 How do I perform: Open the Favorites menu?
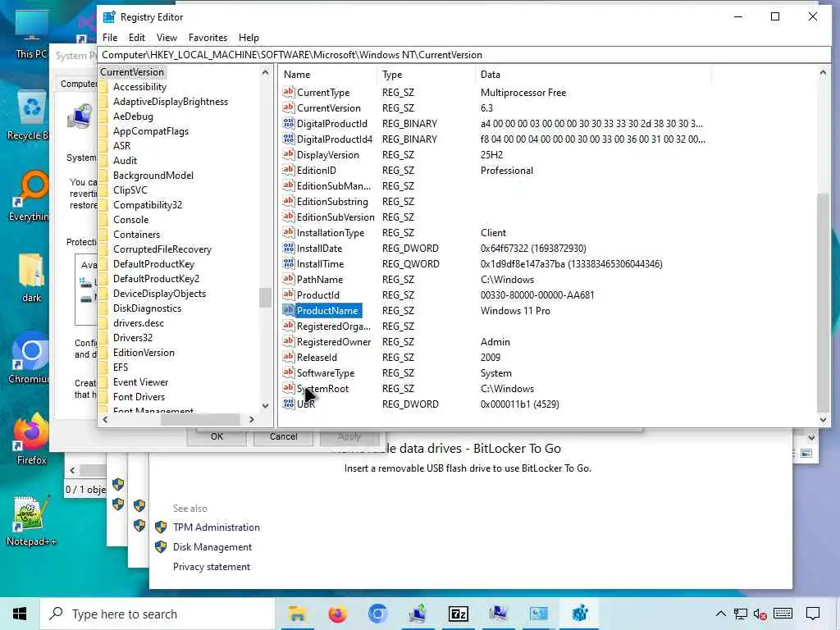click(208, 38)
